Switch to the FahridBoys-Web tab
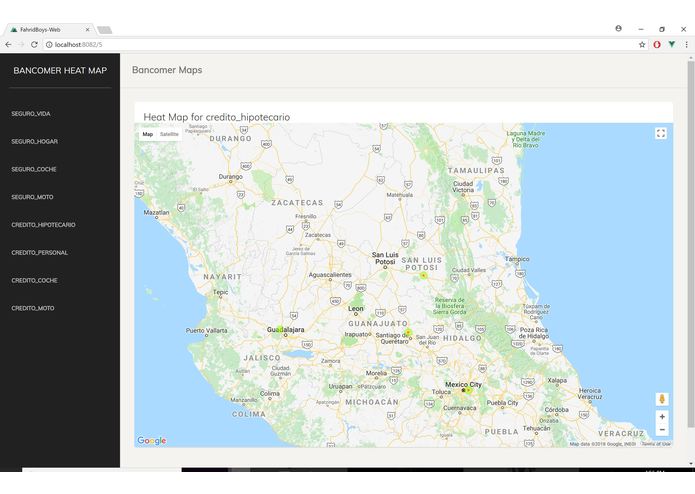The height and width of the screenshot is (494, 695). [49, 30]
